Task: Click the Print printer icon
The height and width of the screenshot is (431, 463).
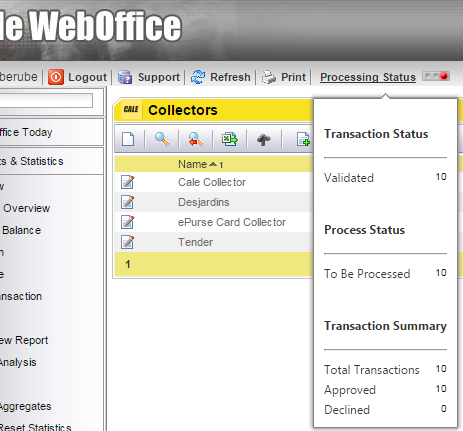Action: tap(269, 77)
